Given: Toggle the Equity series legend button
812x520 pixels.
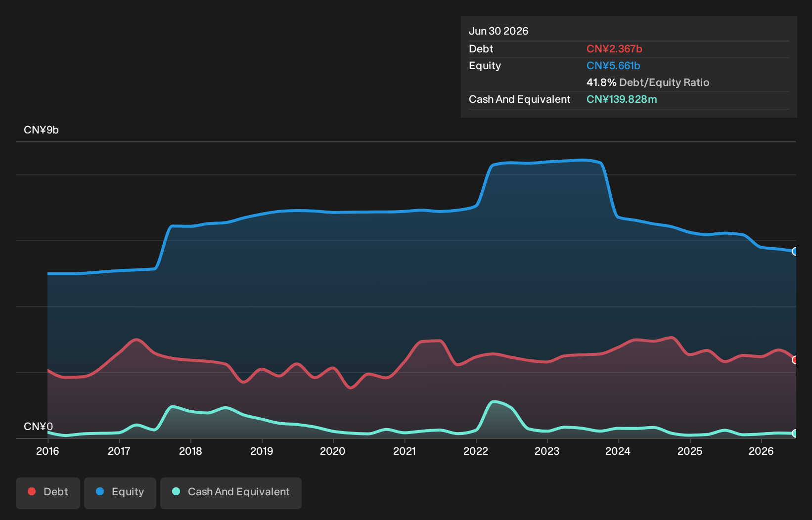Looking at the screenshot, I should 120,493.
